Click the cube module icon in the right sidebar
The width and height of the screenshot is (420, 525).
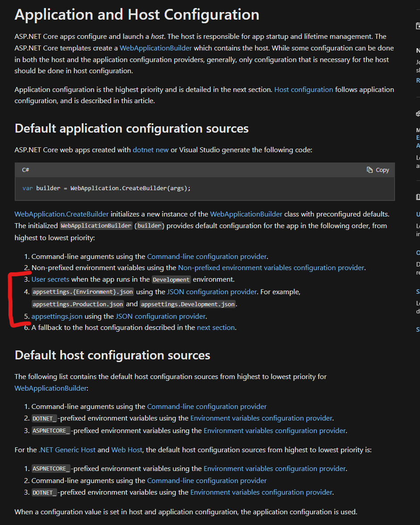[x=418, y=114]
